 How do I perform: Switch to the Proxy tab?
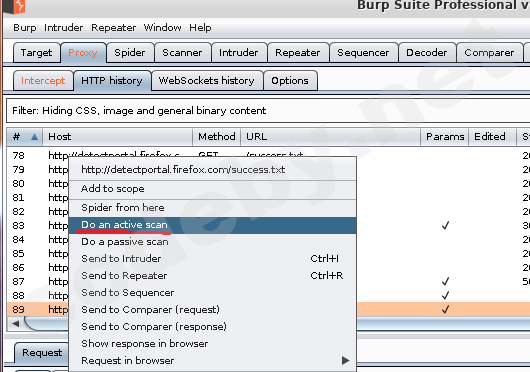(x=83, y=53)
